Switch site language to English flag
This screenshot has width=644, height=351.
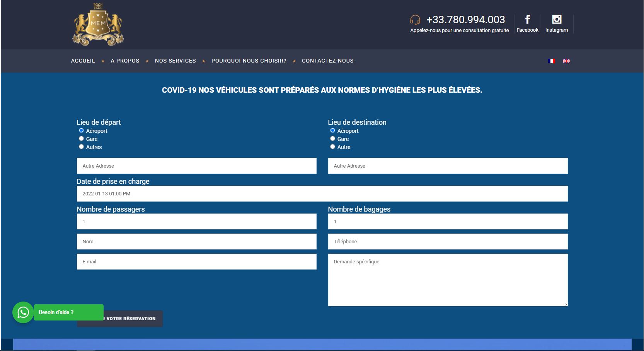pyautogui.click(x=566, y=61)
